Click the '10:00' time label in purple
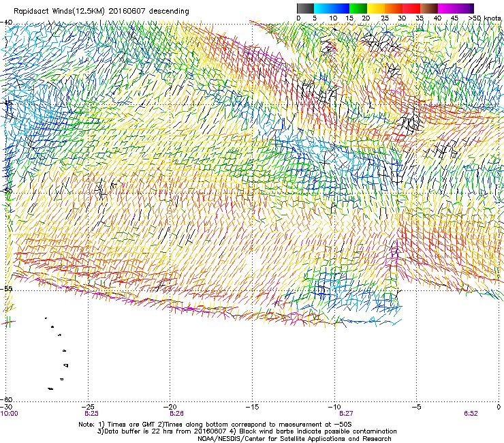Screen dimensions: 504x443 tap(10, 414)
